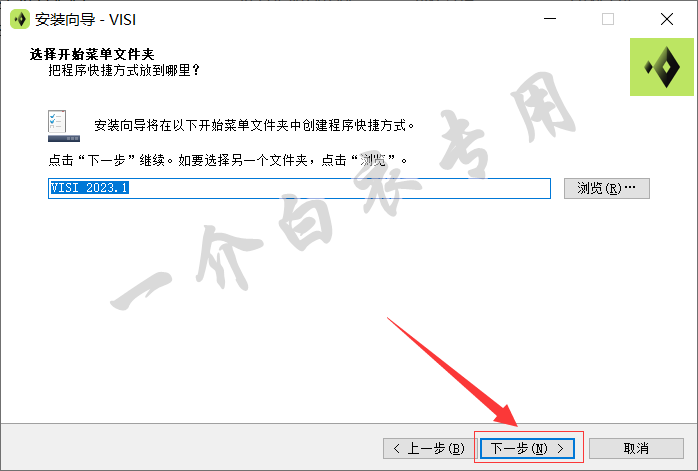Close the VISI setup wizard window

click(x=666, y=19)
